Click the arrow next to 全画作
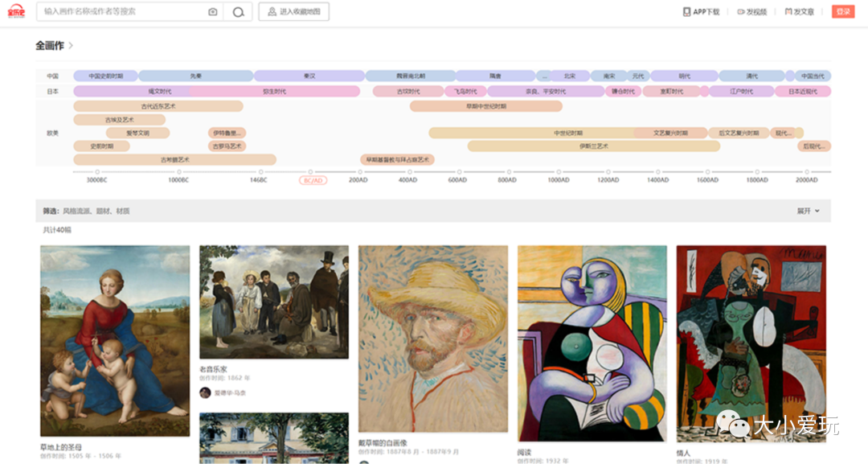Image resolution: width=868 pixels, height=464 pixels. (71, 46)
